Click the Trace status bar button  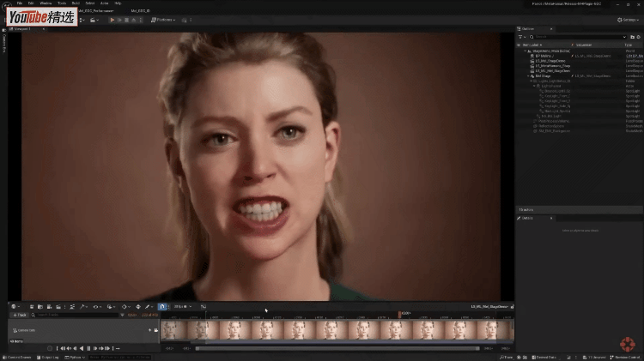pyautogui.click(x=507, y=358)
